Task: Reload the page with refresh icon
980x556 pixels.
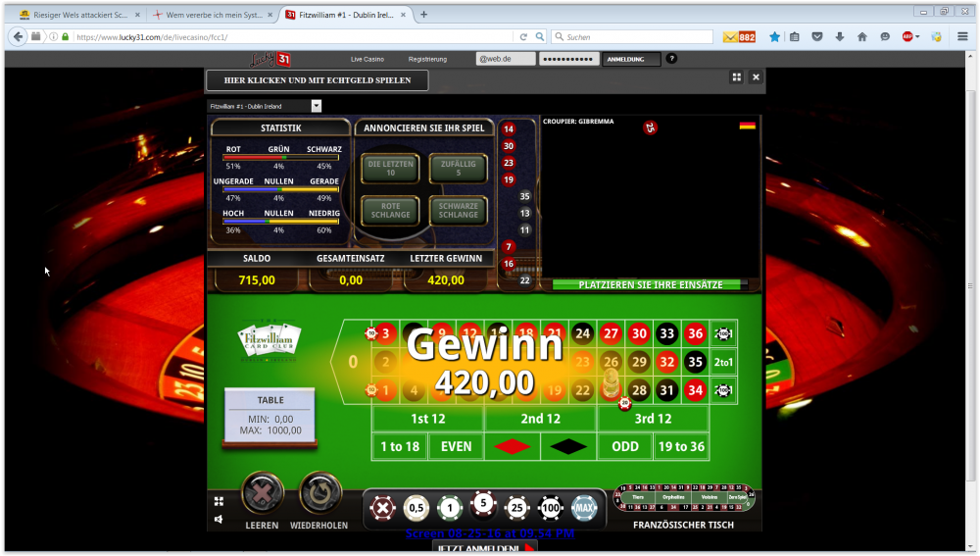Action: click(x=523, y=37)
